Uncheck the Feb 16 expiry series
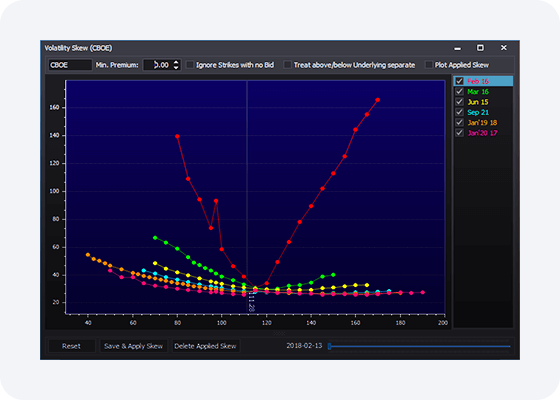 pyautogui.click(x=459, y=81)
